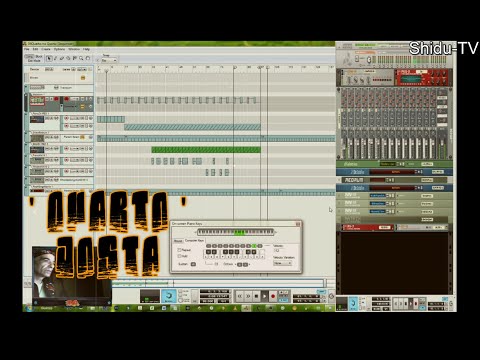Click the red record button in the transport

[x=273, y=296]
